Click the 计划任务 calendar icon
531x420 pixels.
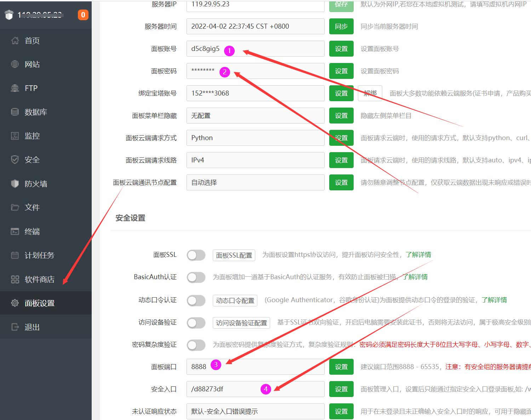pos(15,255)
